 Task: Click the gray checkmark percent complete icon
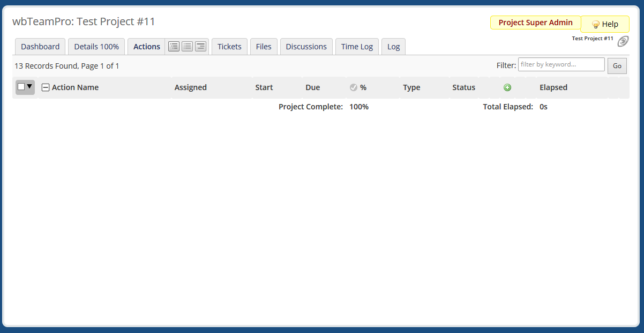[354, 87]
